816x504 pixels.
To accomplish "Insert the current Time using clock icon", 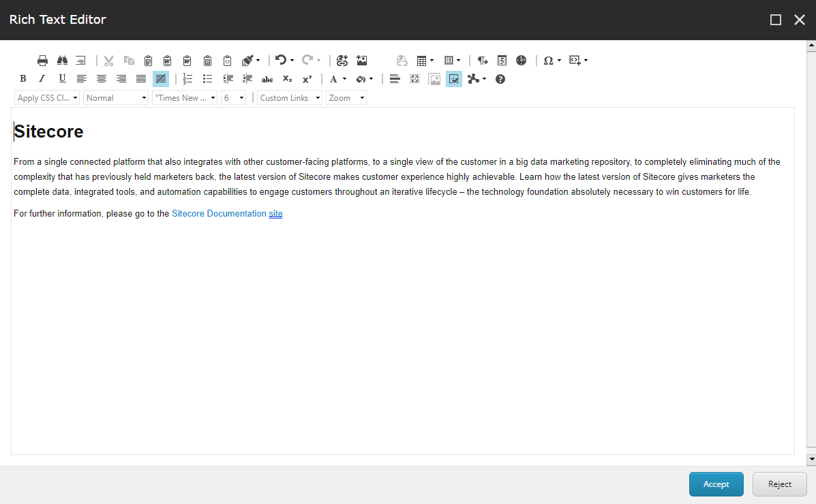I will (x=521, y=60).
